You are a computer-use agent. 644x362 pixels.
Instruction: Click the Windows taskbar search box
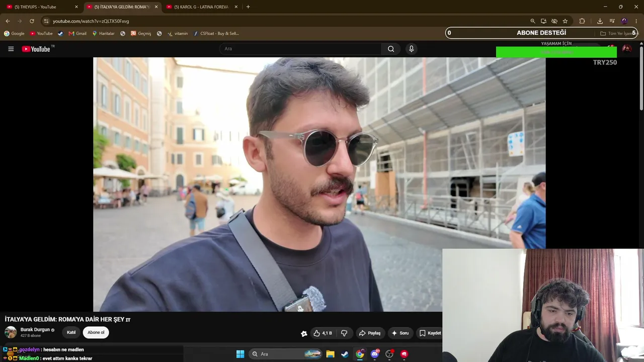286,354
